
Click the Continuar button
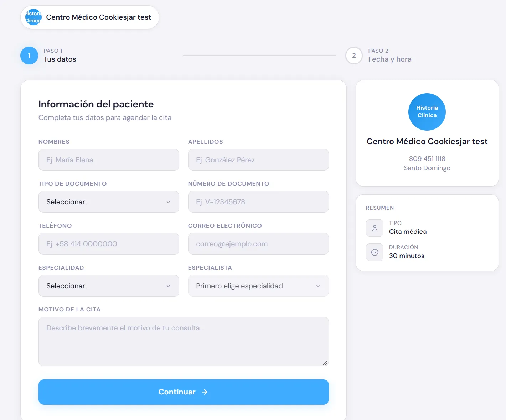184,392
